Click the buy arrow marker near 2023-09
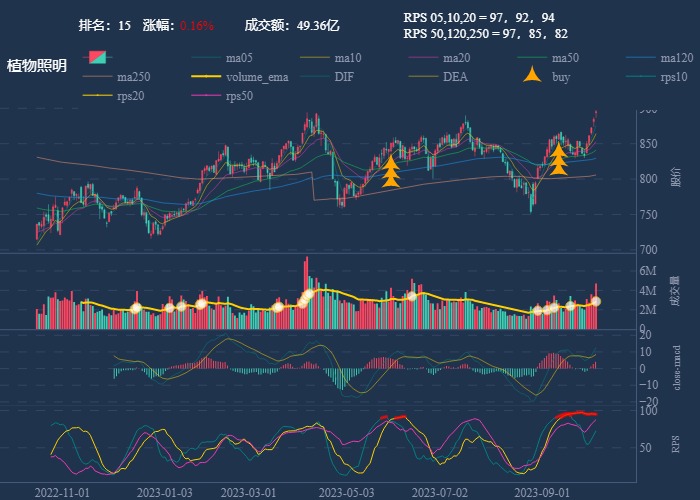 coord(558,158)
